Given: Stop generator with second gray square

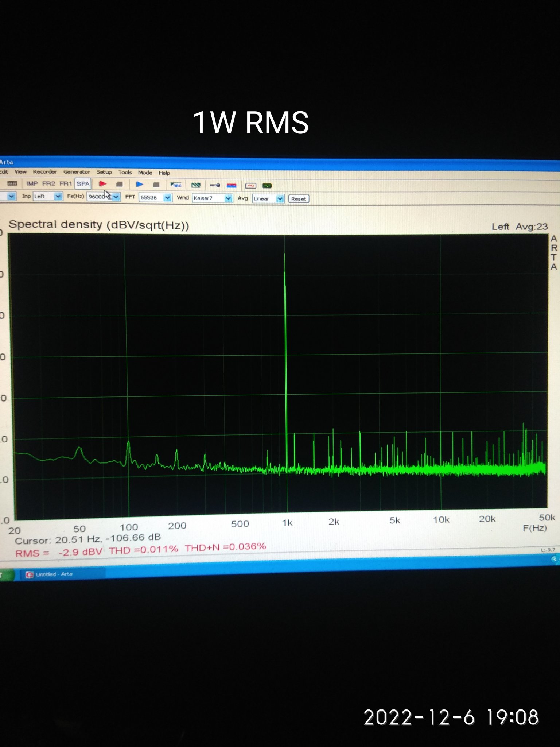Looking at the screenshot, I should point(156,185).
